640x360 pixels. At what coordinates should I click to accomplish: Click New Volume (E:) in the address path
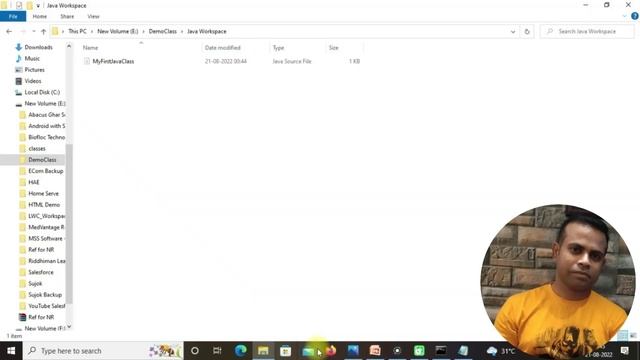click(118, 31)
